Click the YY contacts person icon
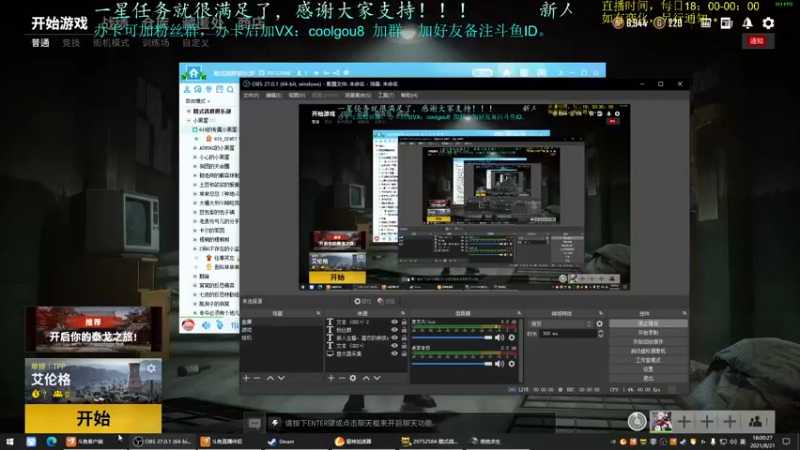800x450 pixels. pos(187,90)
